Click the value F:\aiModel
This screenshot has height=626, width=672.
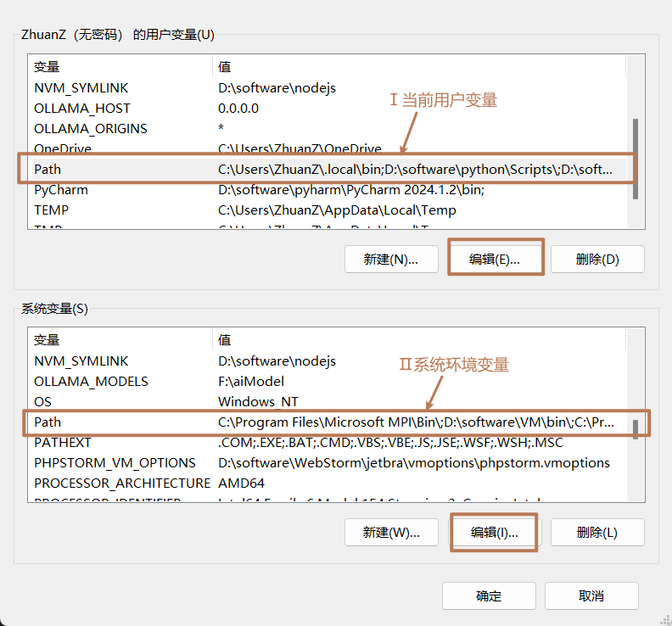click(251, 382)
